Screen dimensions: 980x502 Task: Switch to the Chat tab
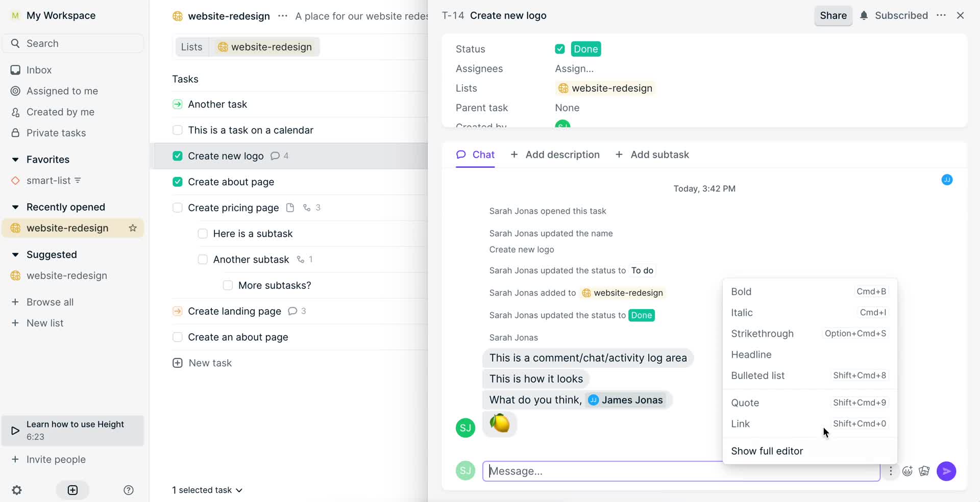pos(475,155)
